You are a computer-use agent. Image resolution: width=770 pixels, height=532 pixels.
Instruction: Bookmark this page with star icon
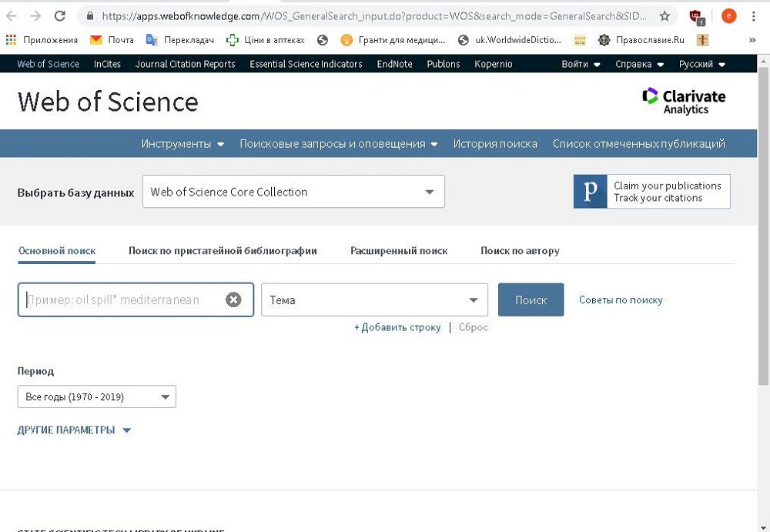(x=665, y=16)
